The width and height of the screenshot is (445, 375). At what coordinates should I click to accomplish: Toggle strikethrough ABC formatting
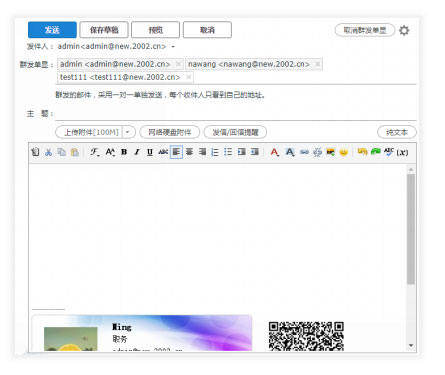pos(163,152)
